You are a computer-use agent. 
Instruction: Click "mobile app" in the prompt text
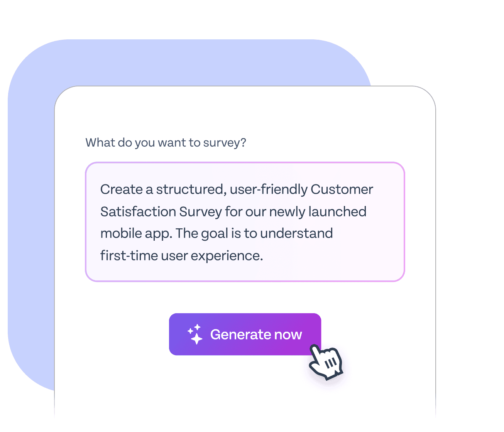[136, 234]
